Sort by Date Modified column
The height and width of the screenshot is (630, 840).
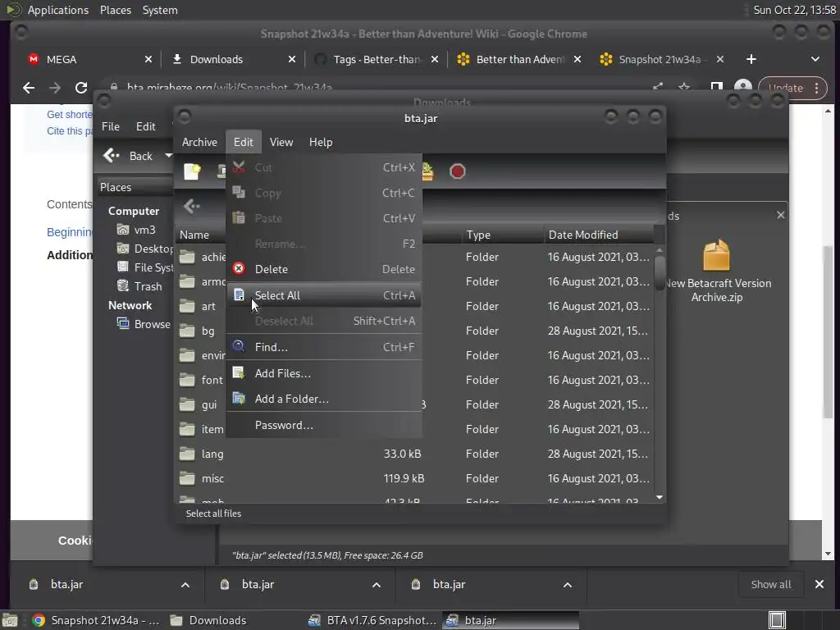[599, 235]
